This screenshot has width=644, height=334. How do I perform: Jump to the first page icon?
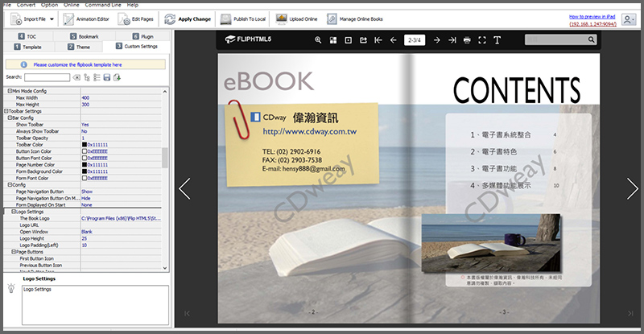(378, 40)
